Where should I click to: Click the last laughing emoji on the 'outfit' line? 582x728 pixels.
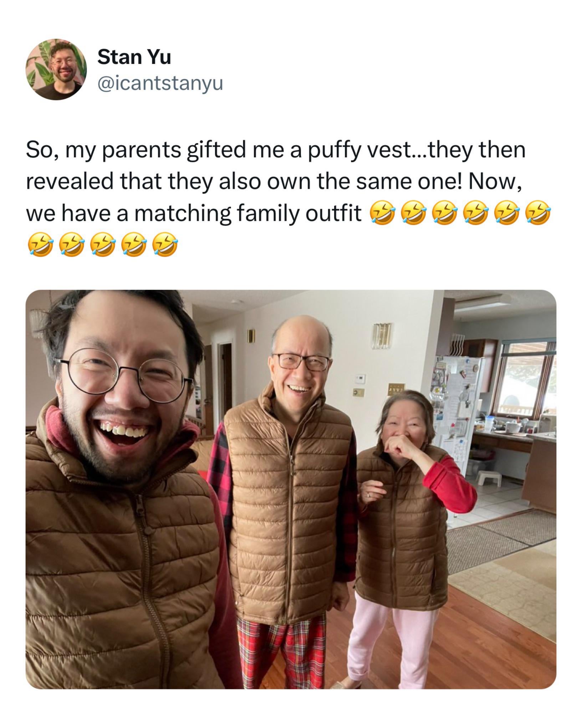click(x=538, y=213)
